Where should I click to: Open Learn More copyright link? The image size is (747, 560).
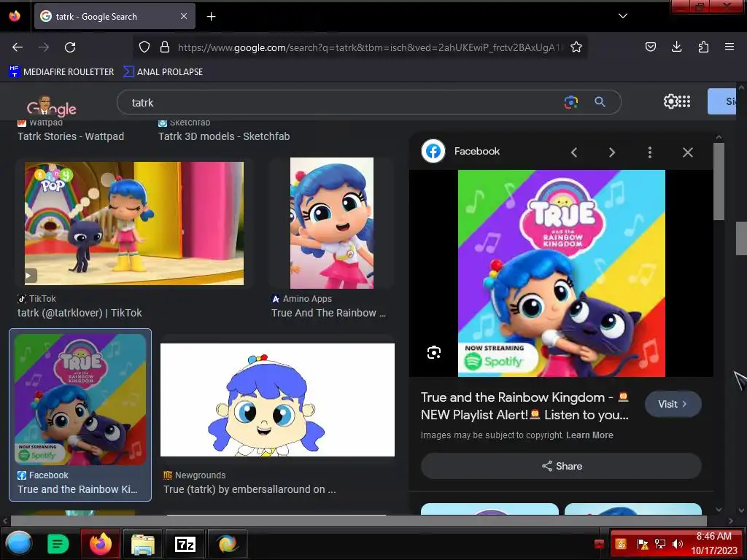pos(589,435)
